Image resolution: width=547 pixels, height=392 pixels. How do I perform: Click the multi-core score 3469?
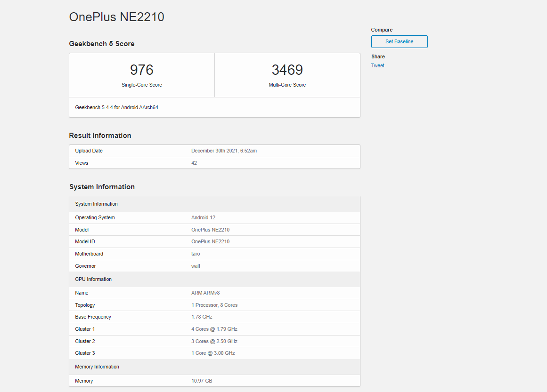click(x=287, y=70)
